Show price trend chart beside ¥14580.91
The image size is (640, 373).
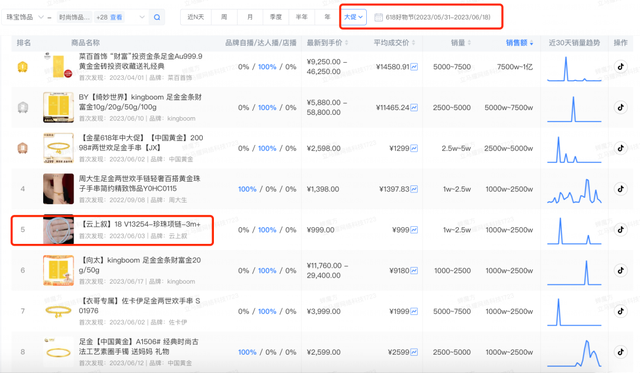click(x=414, y=67)
